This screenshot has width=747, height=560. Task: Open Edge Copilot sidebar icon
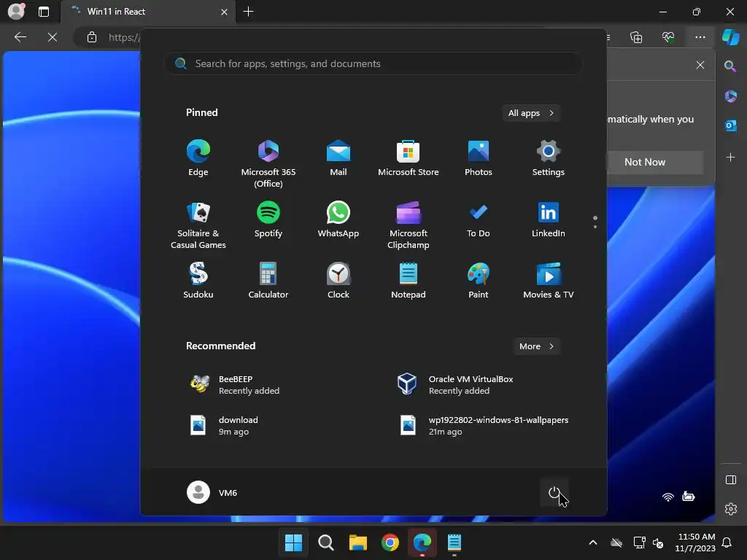coord(731,37)
